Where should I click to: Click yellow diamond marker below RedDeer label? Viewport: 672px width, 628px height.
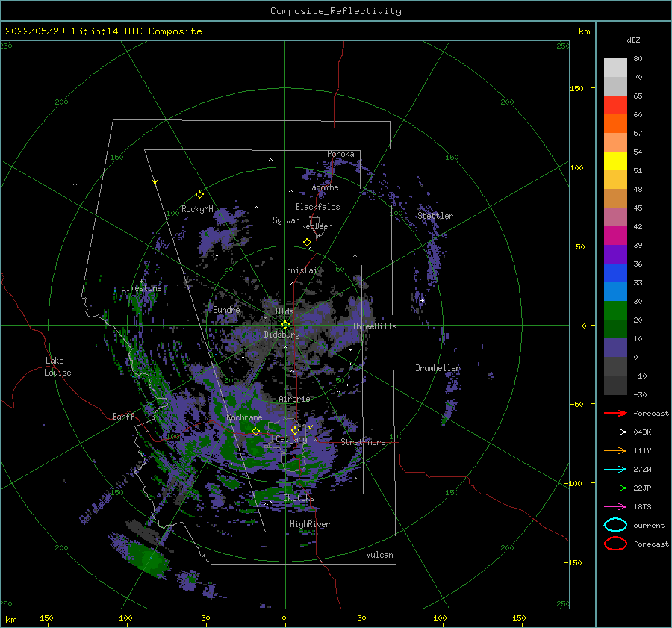pyautogui.click(x=308, y=243)
